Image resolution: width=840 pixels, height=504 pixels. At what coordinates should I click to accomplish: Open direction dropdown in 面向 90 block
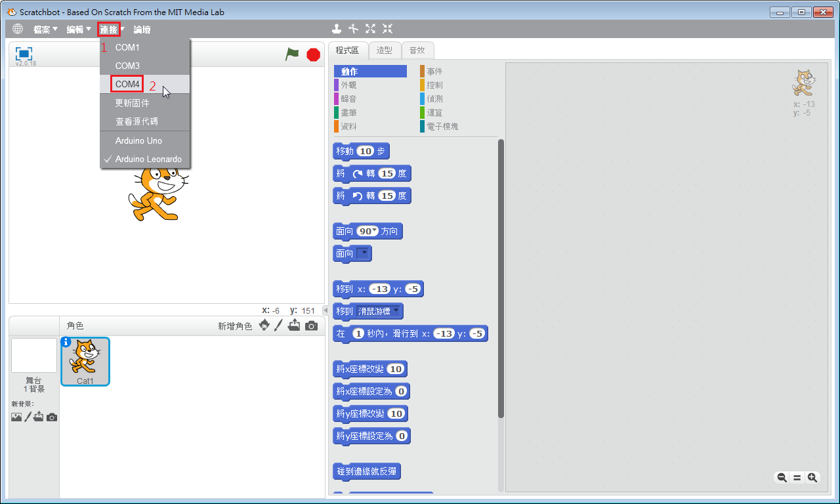(x=375, y=231)
